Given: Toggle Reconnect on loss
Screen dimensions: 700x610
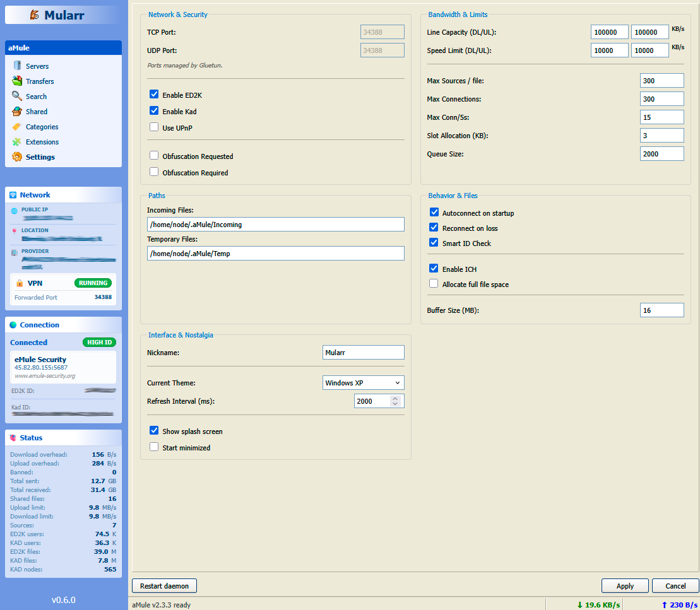Looking at the screenshot, I should point(434,228).
